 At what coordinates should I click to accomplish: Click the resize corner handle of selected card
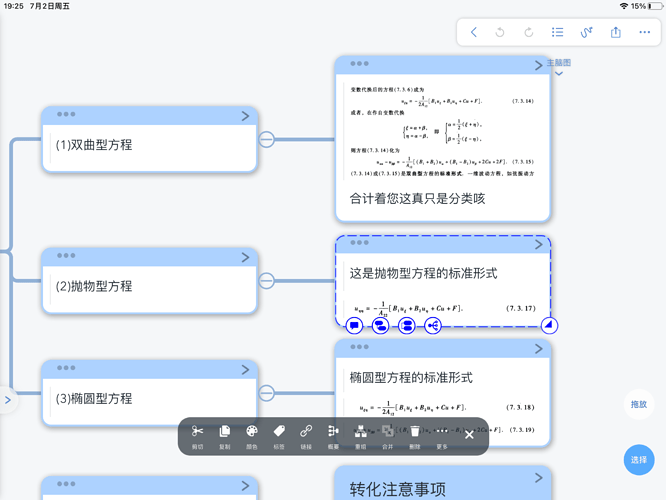coord(549,325)
